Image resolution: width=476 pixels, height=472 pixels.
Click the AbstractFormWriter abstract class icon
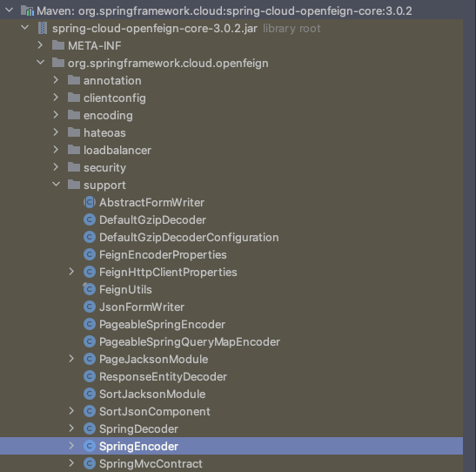tap(90, 202)
